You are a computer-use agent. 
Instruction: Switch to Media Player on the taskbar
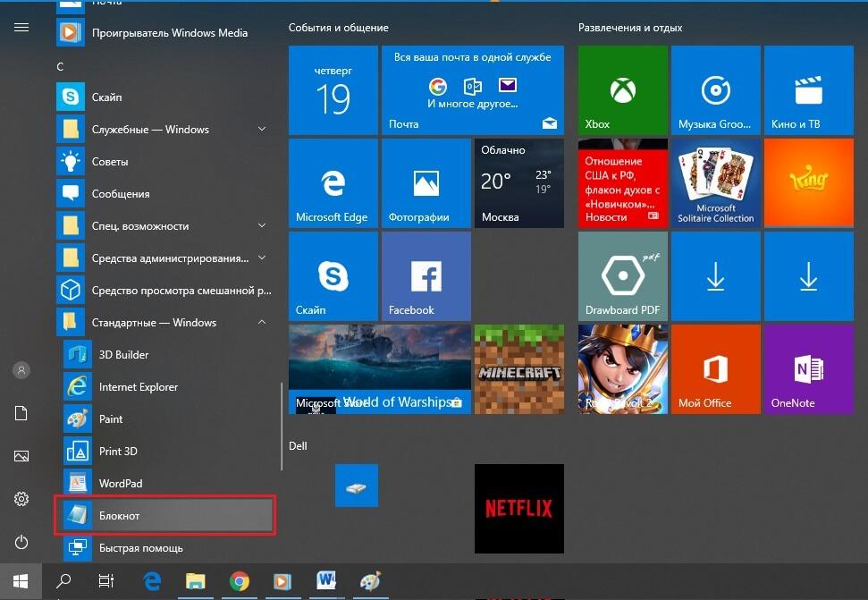pyautogui.click(x=282, y=581)
